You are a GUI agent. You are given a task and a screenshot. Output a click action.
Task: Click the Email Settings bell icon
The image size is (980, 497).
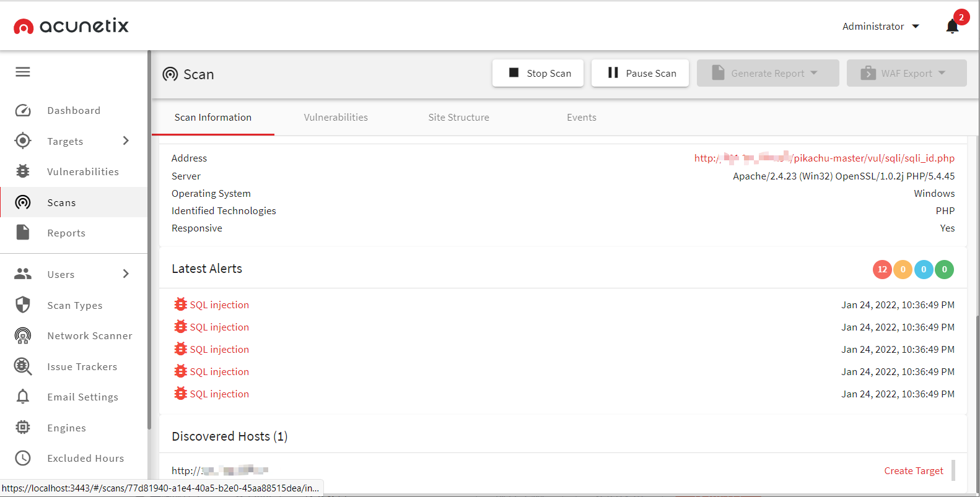click(x=23, y=397)
